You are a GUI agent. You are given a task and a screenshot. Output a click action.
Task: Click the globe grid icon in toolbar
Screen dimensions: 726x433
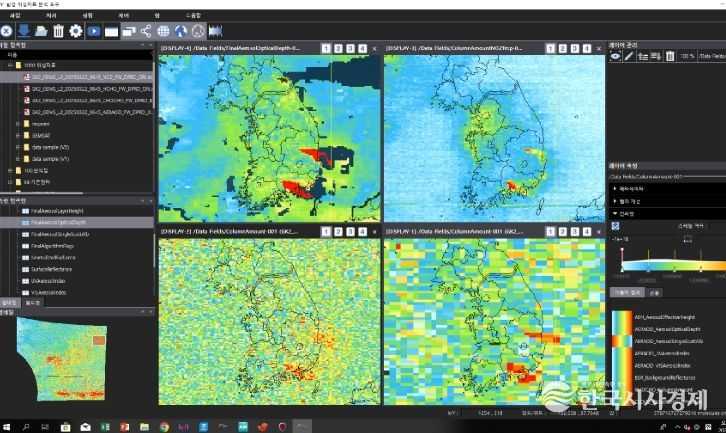click(x=165, y=30)
